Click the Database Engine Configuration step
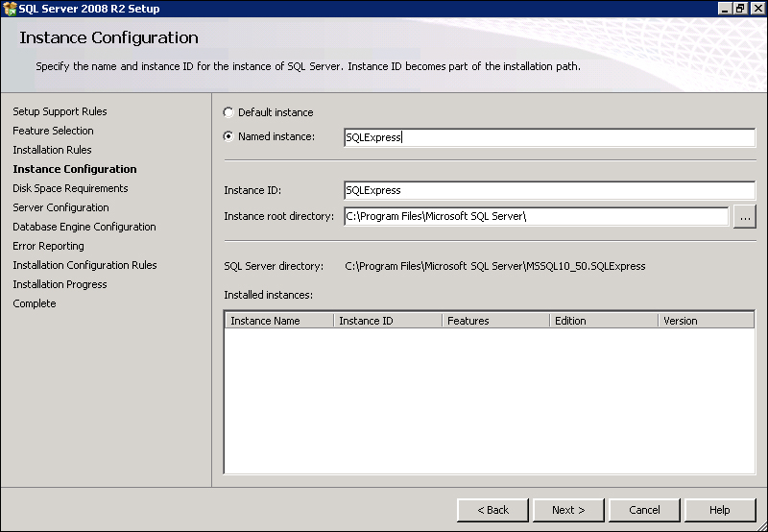The image size is (768, 532). 84,227
